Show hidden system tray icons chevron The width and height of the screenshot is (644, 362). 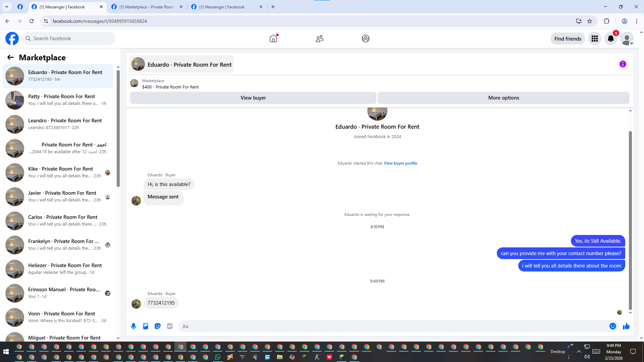579,352
